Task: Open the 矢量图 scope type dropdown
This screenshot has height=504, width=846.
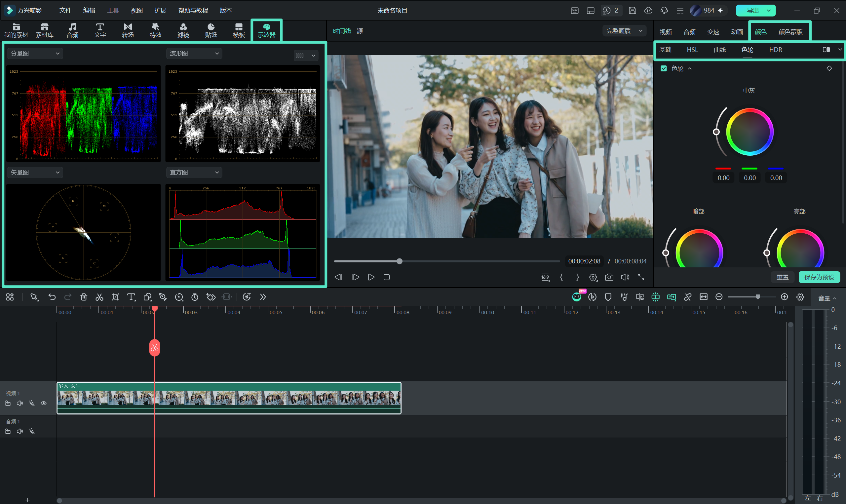Action: point(35,173)
